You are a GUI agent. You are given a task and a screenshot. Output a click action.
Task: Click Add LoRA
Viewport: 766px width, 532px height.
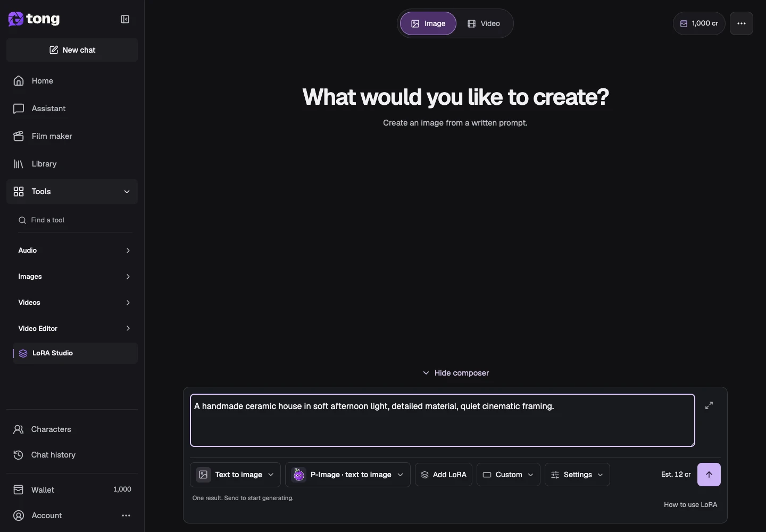444,475
